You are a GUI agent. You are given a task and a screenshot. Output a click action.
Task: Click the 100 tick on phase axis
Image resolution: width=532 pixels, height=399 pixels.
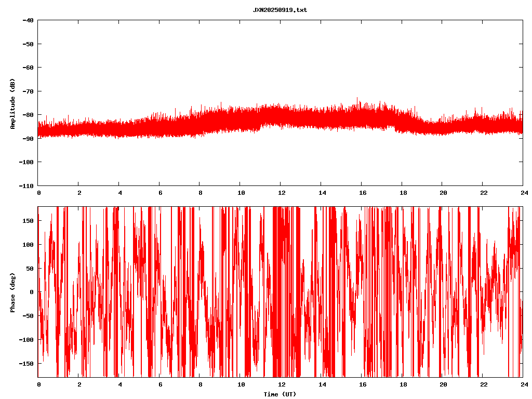tap(28, 245)
